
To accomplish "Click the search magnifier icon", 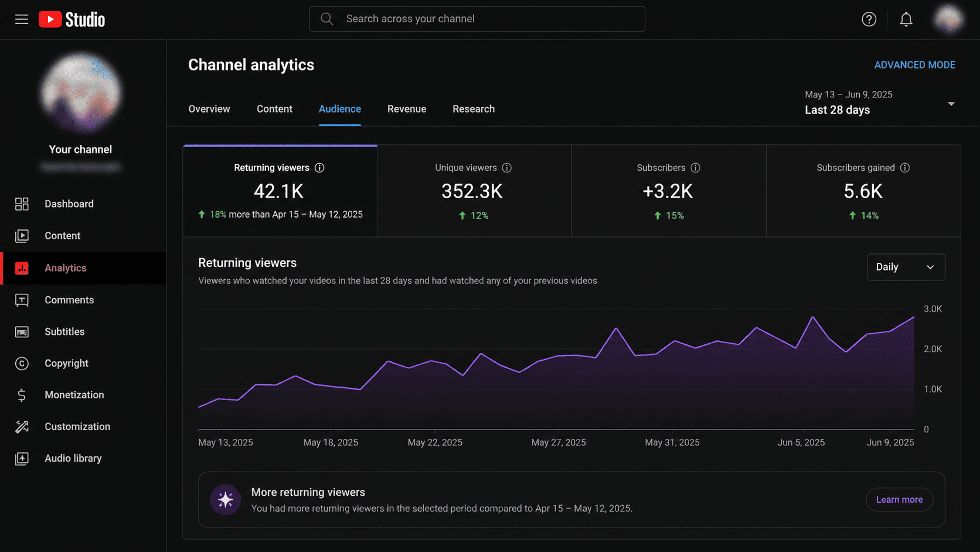I will pyautogui.click(x=327, y=19).
